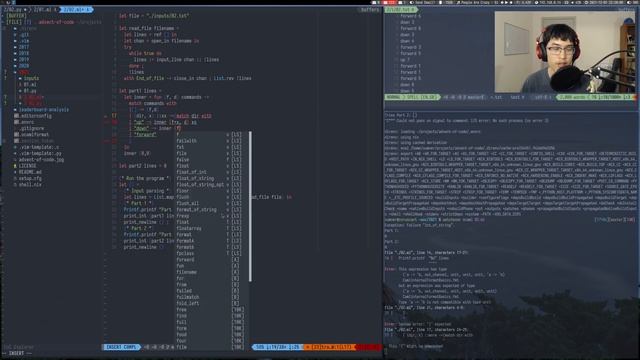The image size is (640, 360).
Task: Open the inputs subfolder
Action: 31,78
